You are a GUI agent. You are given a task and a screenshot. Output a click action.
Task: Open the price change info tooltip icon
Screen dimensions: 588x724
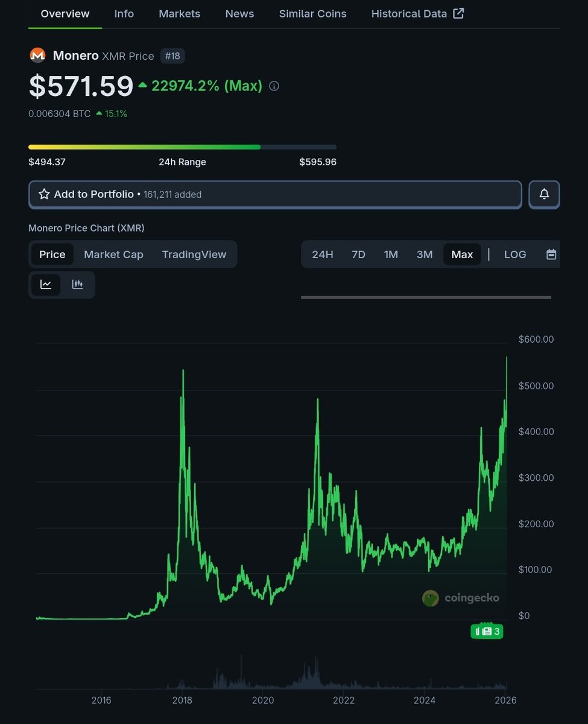coord(274,86)
